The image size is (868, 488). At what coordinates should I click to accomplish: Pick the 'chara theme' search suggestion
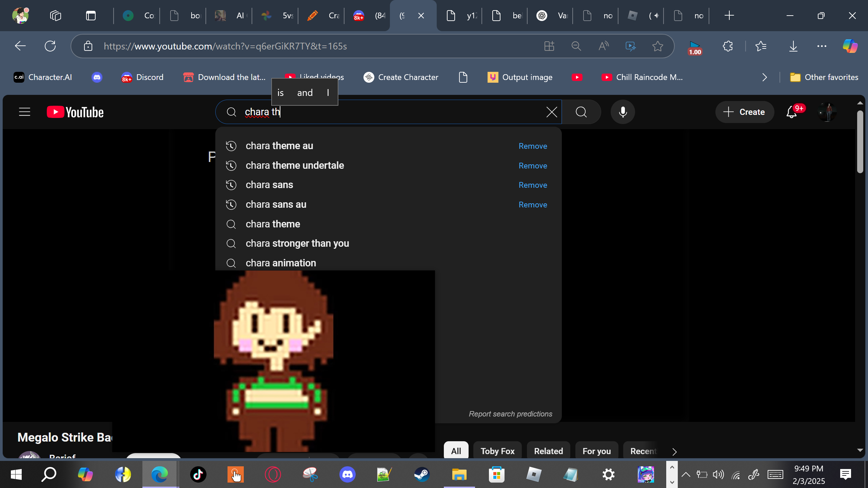point(273,224)
